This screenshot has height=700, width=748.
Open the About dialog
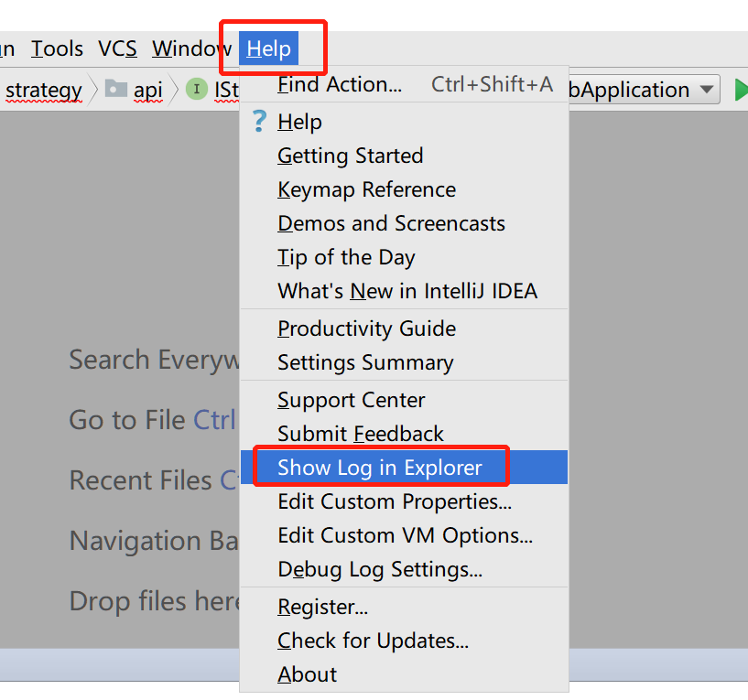[x=307, y=674]
